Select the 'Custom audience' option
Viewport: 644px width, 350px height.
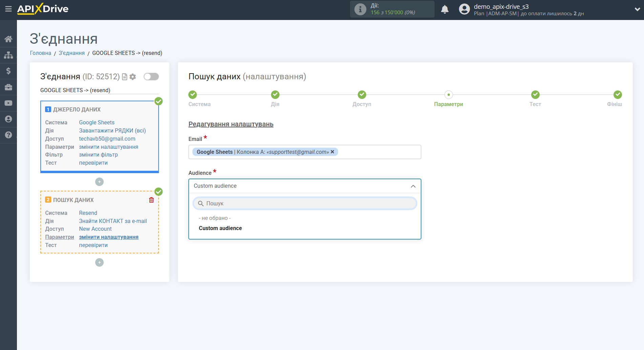point(220,228)
